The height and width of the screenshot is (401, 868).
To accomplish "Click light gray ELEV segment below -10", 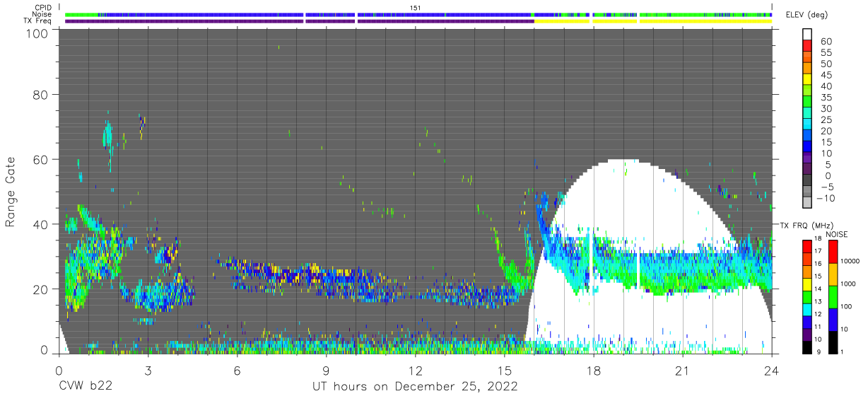I will click(x=807, y=203).
